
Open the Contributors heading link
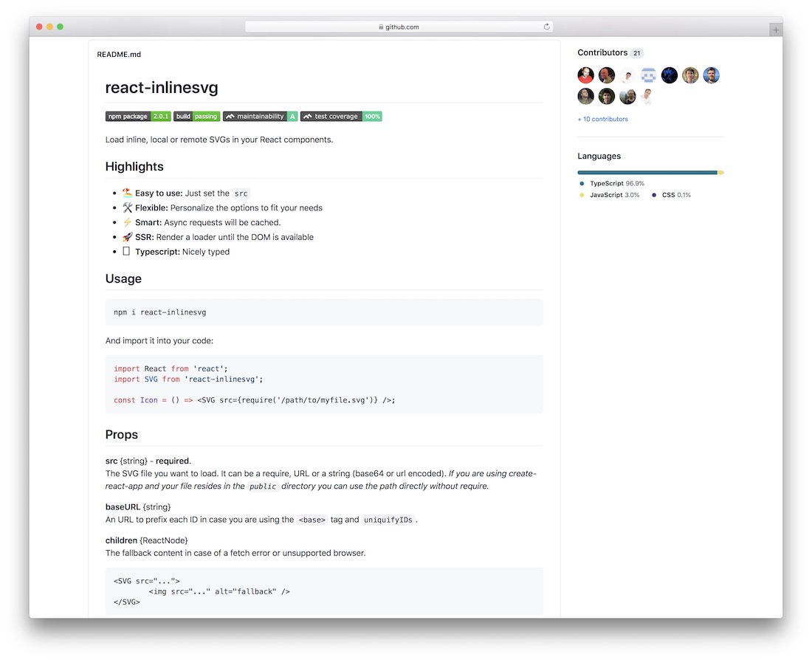[602, 52]
